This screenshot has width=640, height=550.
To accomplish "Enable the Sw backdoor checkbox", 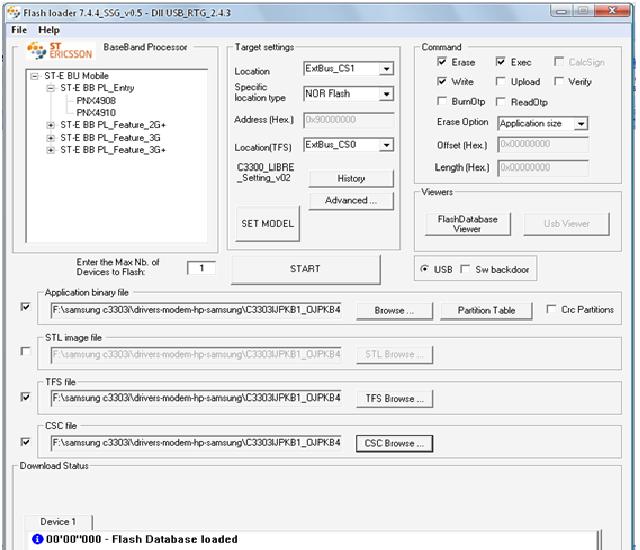I will (x=464, y=269).
